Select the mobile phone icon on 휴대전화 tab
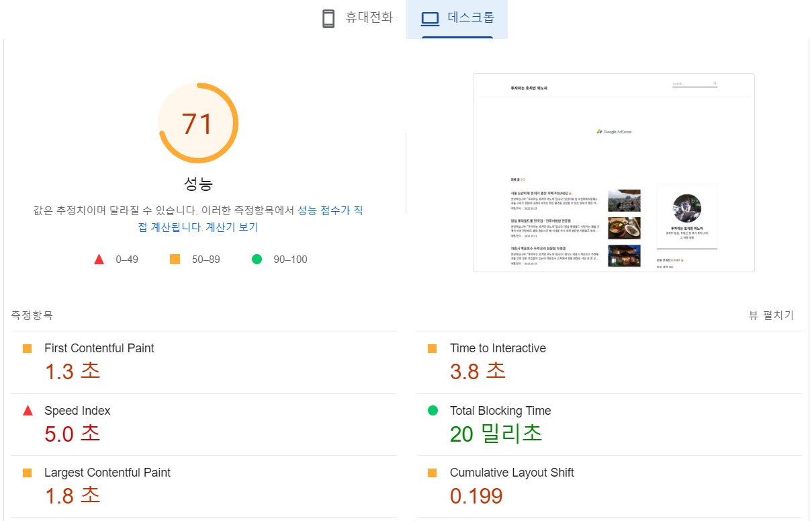This screenshot has width=812, height=521. [328, 19]
